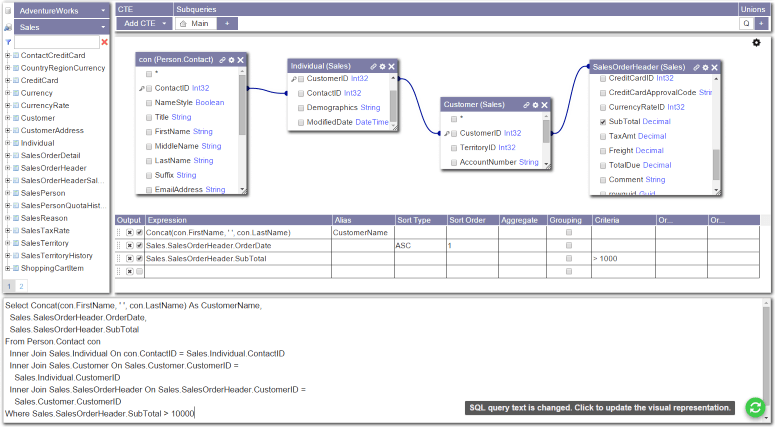Click the SalesOrderHeader table scrollbar thumb
Viewport: 775px width, 427px height.
(x=716, y=164)
